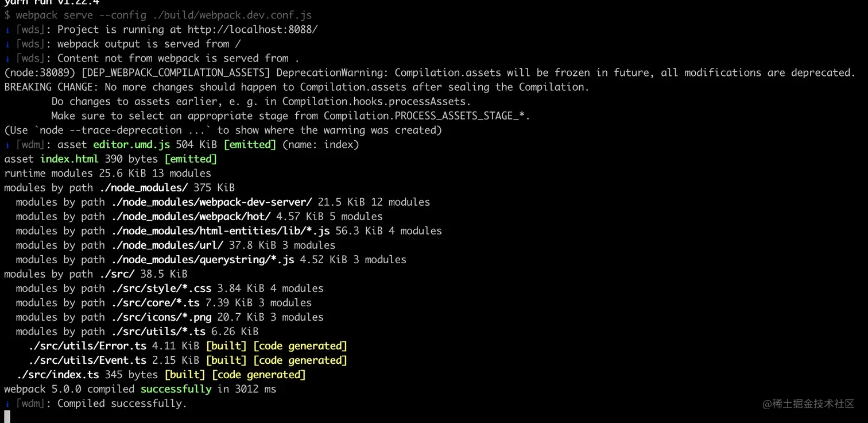Click the ./node_modules/querystring/*.js path
Screen dimensions: 868x423
(203, 259)
